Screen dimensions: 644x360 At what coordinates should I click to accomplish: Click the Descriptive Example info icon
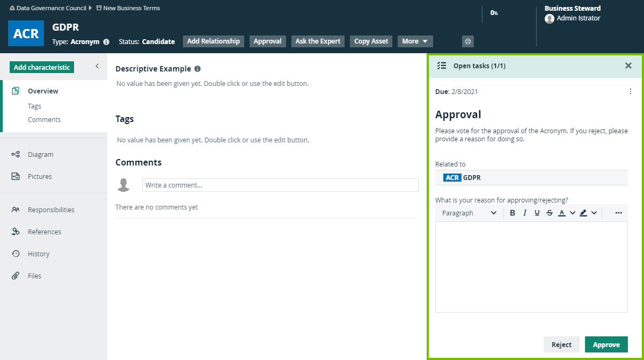(197, 69)
